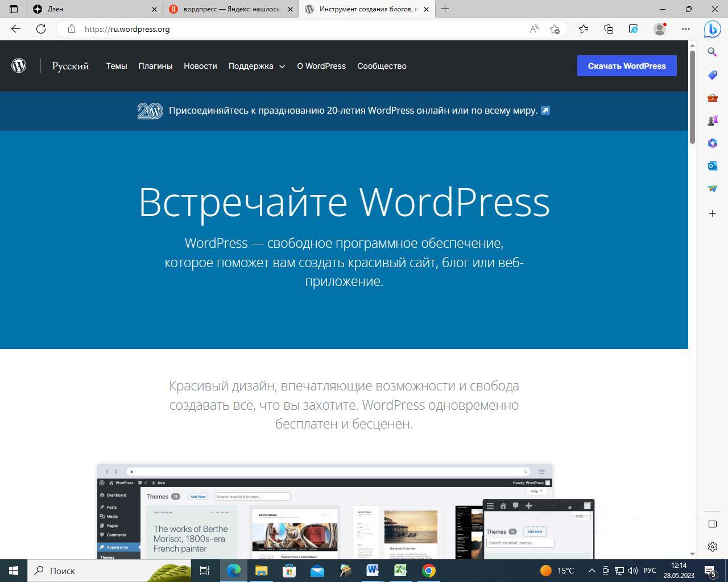Show hidden system tray icons chevron

[x=591, y=571]
